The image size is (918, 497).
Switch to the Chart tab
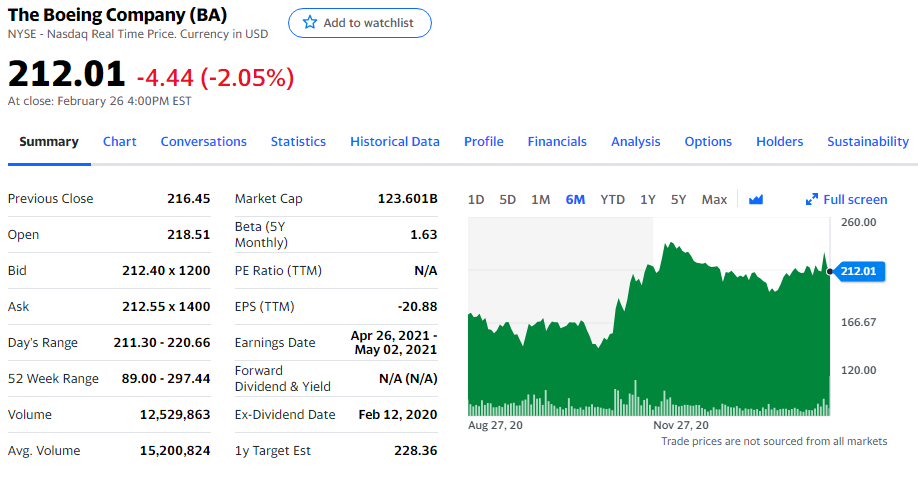click(x=119, y=142)
